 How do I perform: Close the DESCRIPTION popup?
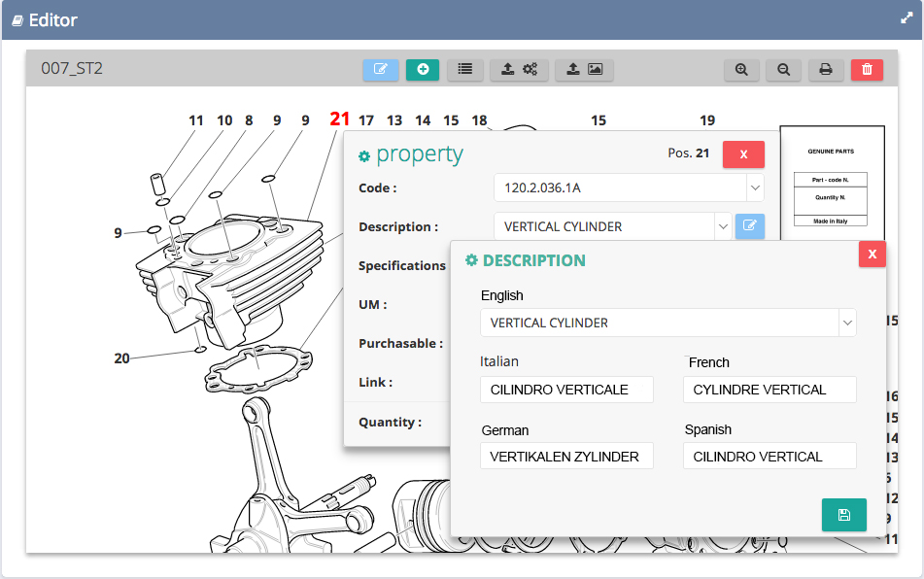[x=872, y=254]
